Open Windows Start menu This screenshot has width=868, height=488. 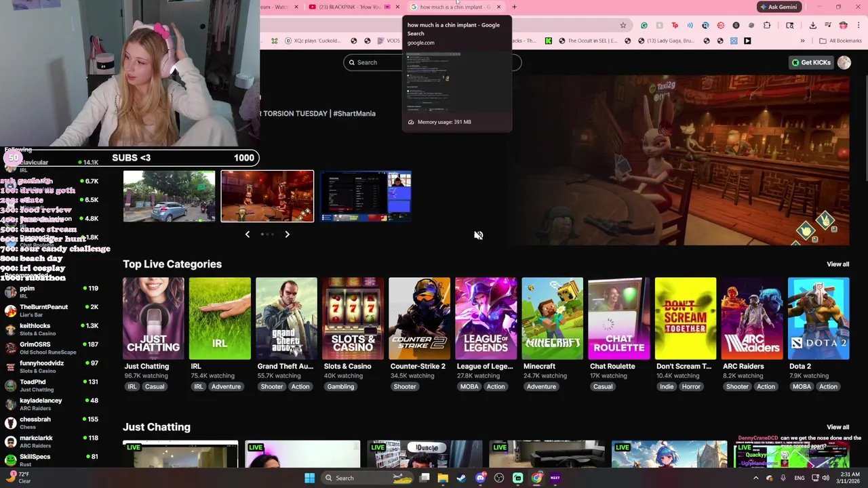click(x=309, y=478)
